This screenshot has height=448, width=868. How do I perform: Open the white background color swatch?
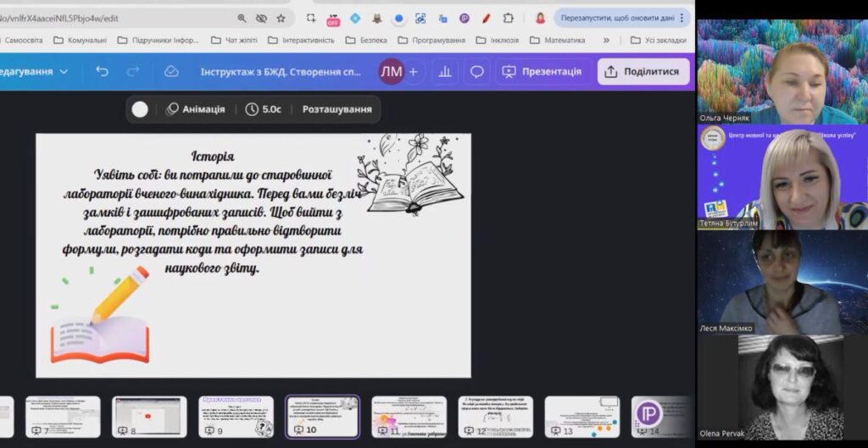(140, 109)
